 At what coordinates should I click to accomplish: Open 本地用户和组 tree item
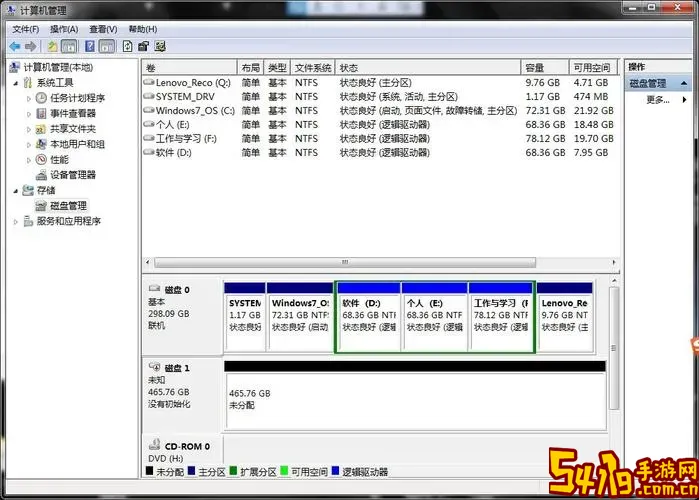point(77,144)
